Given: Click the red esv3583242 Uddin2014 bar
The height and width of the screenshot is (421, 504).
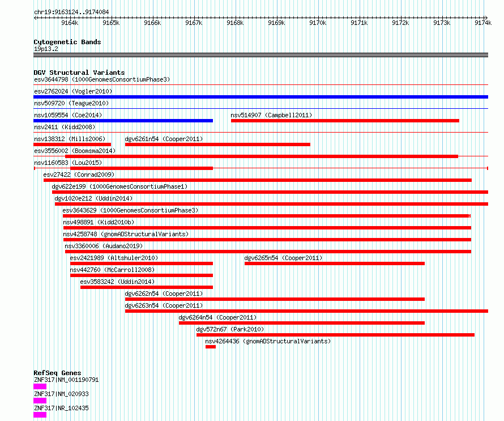Looking at the screenshot, I should click(x=147, y=287).
